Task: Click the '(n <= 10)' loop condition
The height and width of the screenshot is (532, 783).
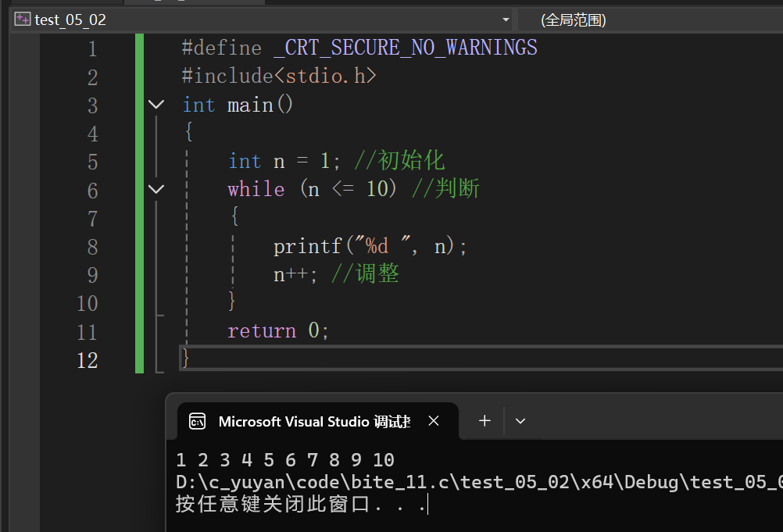Action: pyautogui.click(x=348, y=189)
